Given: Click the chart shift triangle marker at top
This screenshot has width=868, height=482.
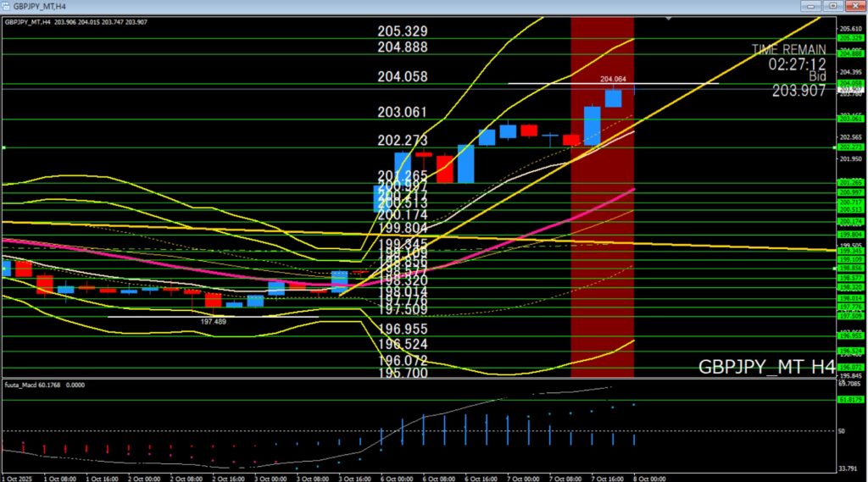Looking at the screenshot, I should point(670,18).
